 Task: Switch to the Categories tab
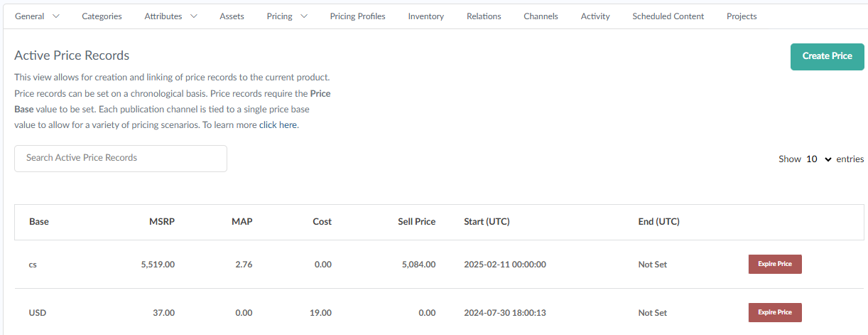[x=102, y=16]
